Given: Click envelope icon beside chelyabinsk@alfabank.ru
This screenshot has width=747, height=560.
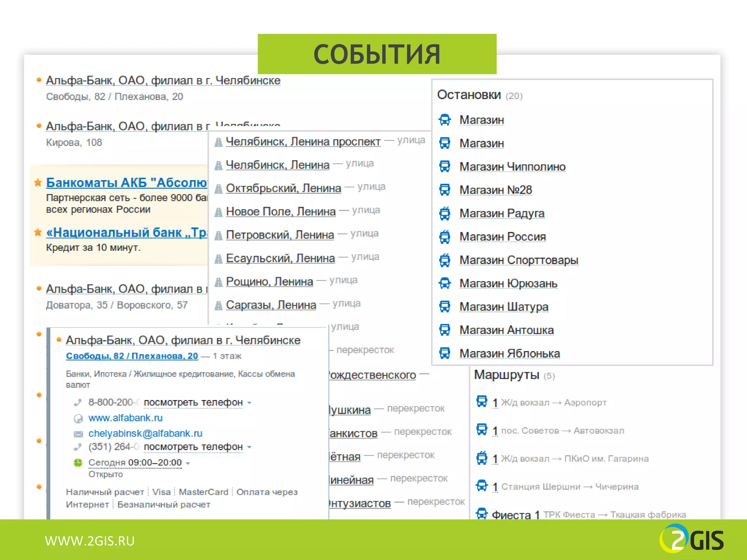Looking at the screenshot, I should (x=78, y=434).
